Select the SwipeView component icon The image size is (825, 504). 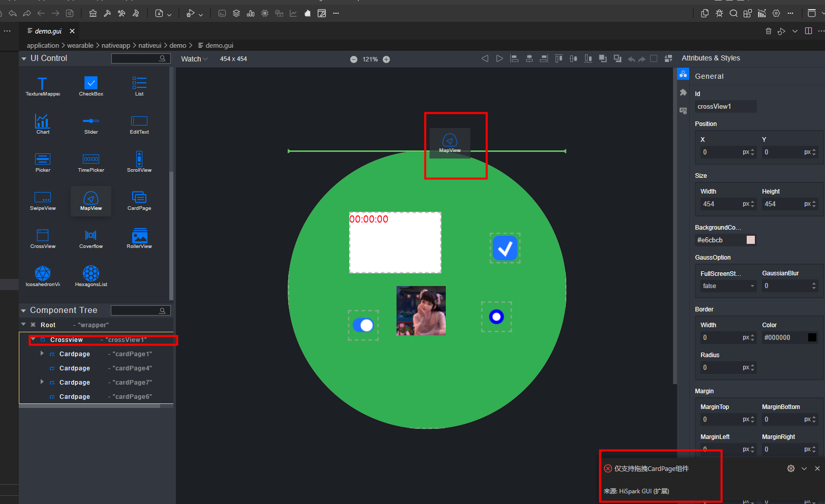[43, 198]
